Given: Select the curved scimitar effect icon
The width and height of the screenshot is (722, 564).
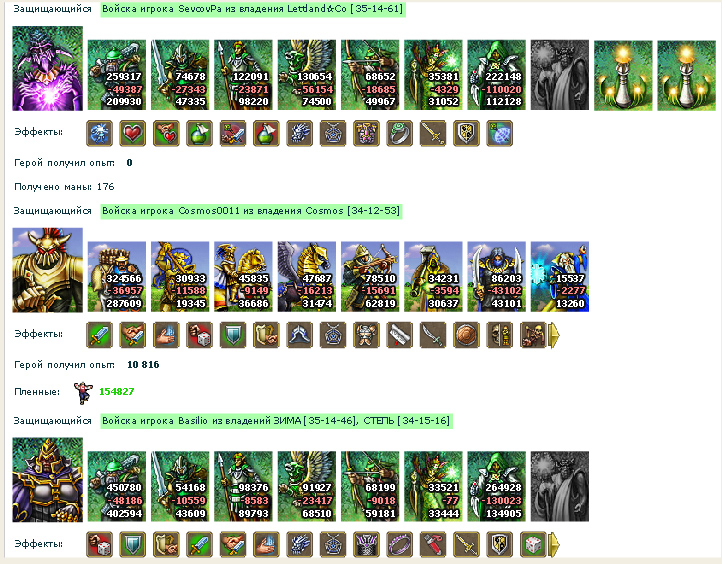Looking at the screenshot, I should [433, 335].
